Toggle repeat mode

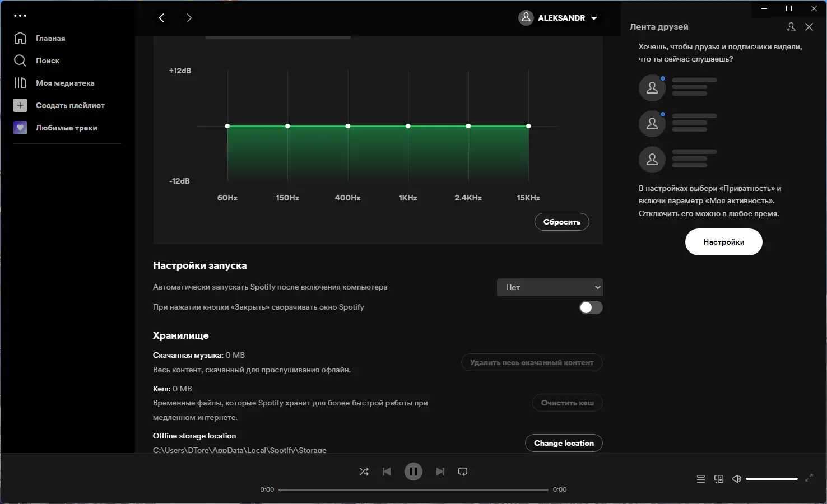(x=463, y=472)
